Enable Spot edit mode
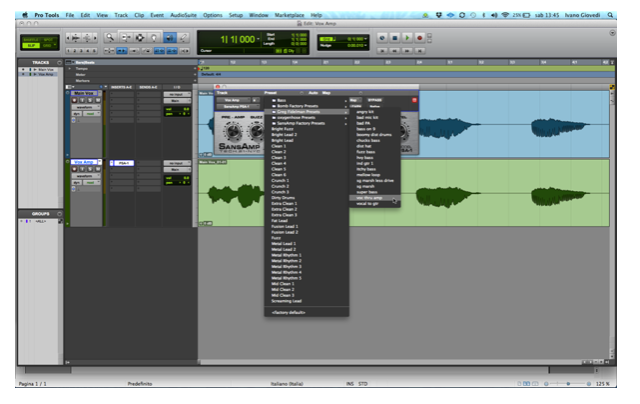640x404 pixels. pyautogui.click(x=49, y=40)
